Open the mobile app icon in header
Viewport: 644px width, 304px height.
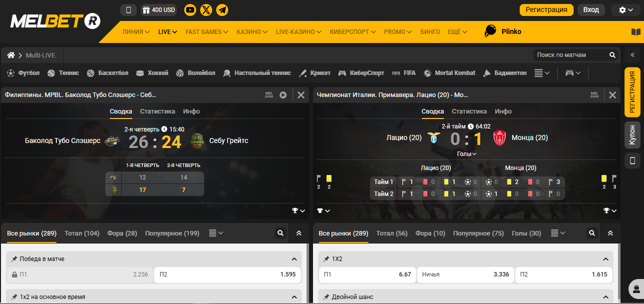pos(128,9)
